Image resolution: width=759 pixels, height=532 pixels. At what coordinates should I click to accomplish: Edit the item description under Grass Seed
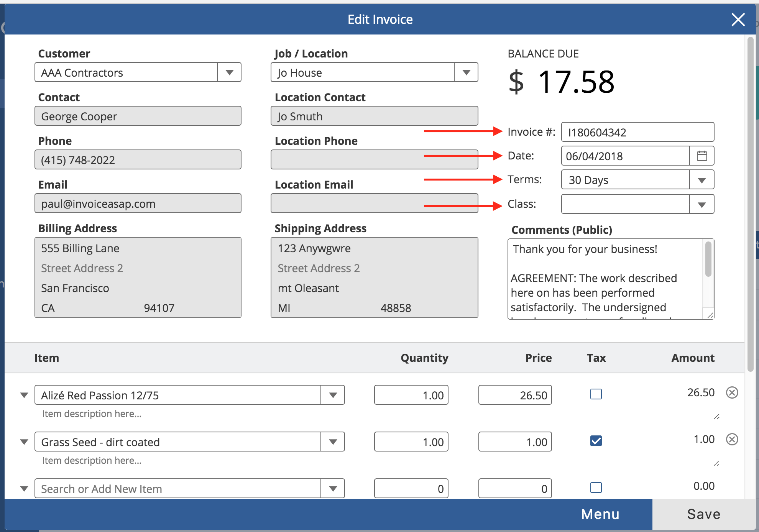click(x=91, y=460)
